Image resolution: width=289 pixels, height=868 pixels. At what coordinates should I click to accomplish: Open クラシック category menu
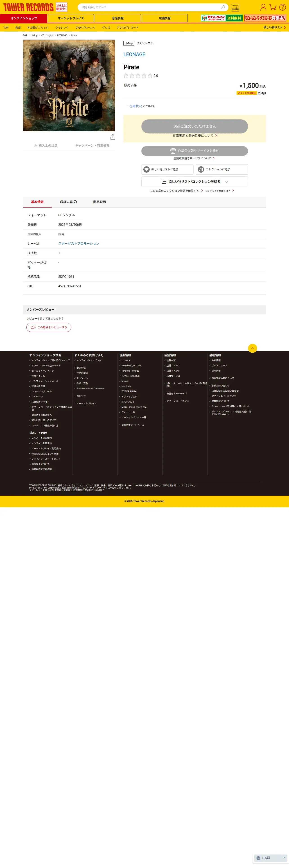[x=62, y=28]
